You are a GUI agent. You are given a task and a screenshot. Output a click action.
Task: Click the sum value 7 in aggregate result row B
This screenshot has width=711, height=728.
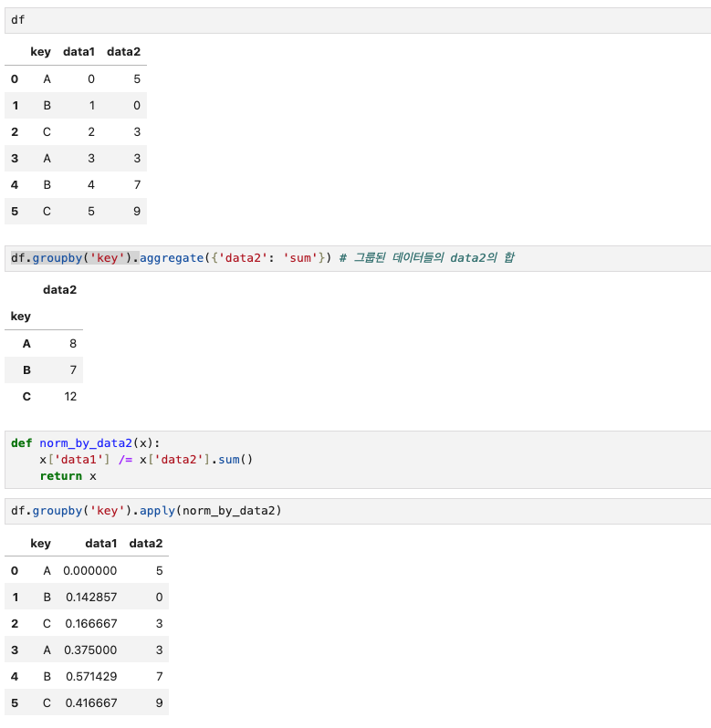(73, 370)
